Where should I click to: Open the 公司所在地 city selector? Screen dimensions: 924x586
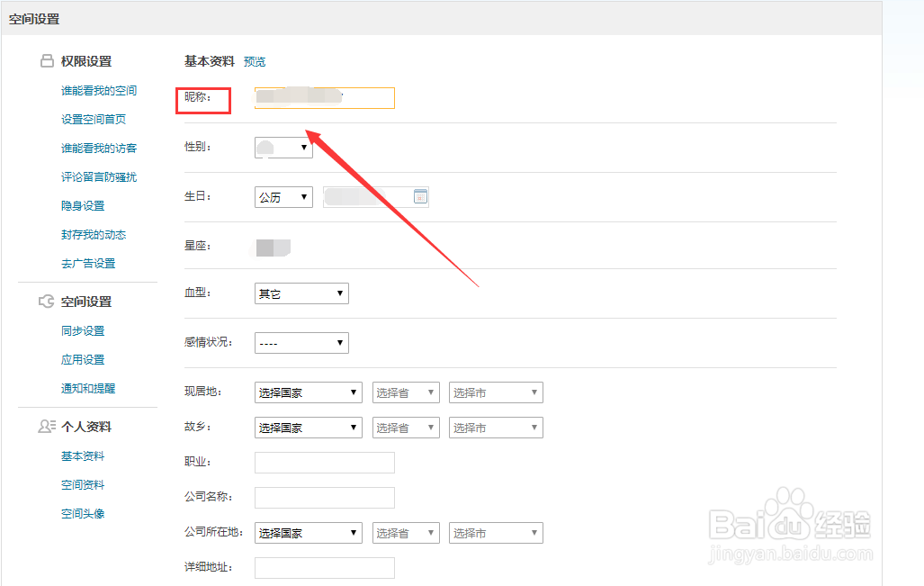click(x=496, y=532)
